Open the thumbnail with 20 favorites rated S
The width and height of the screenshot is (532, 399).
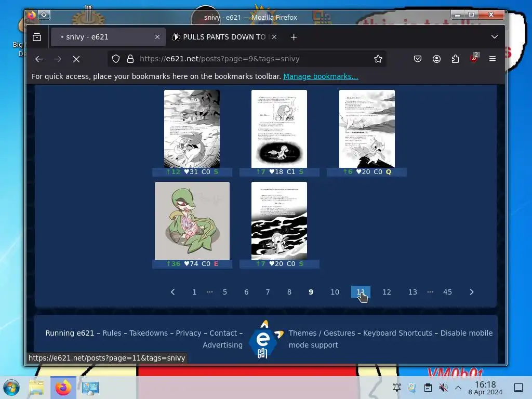coord(279,220)
